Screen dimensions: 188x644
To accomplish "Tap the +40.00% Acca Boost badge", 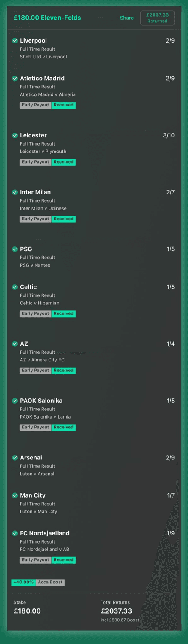I will tap(38, 583).
